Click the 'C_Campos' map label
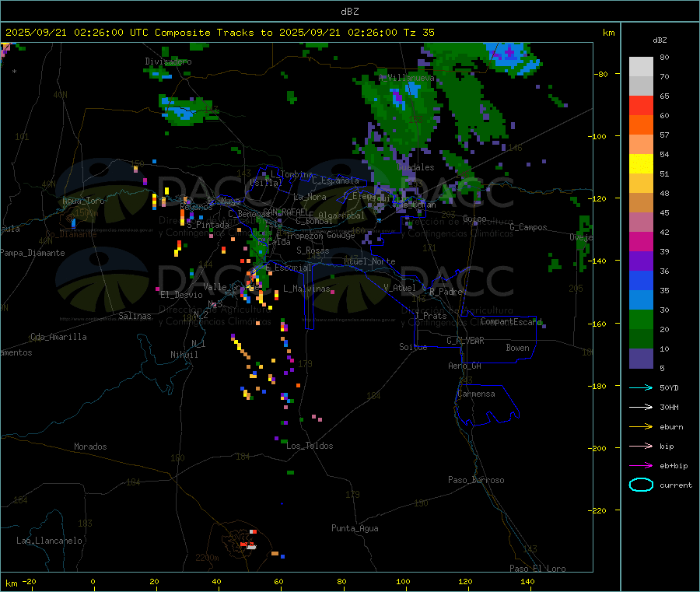 pyautogui.click(x=528, y=227)
